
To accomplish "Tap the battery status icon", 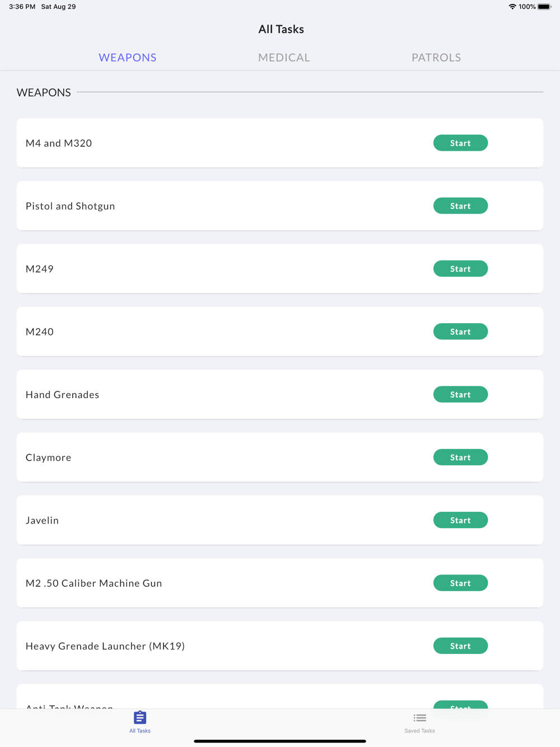I will coord(544,7).
